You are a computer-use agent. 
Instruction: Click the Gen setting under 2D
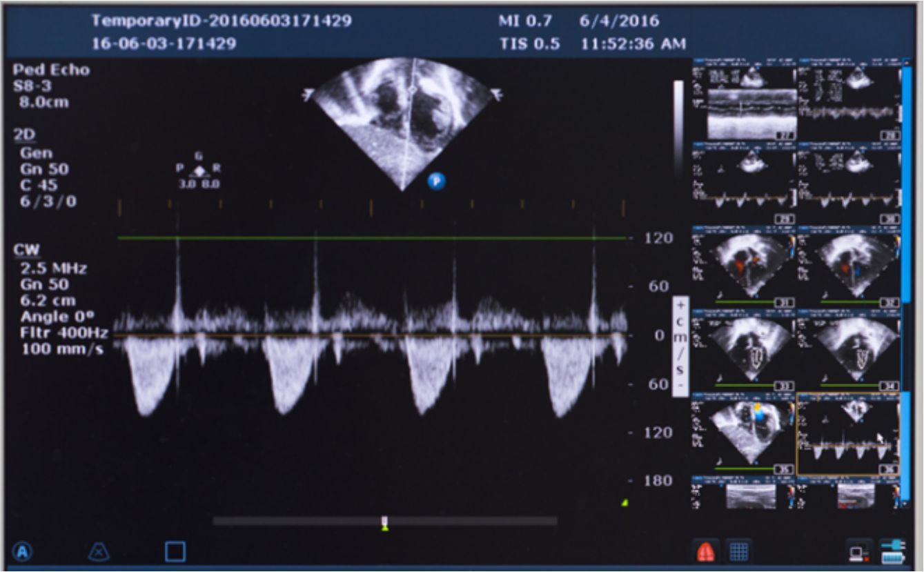click(37, 153)
